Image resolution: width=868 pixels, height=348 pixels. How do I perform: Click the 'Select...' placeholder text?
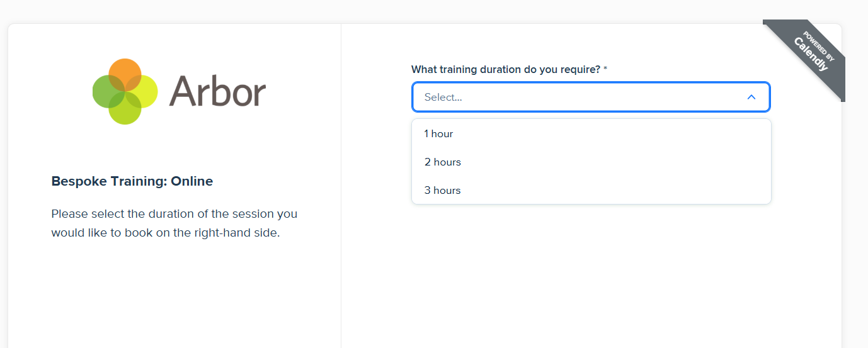443,97
